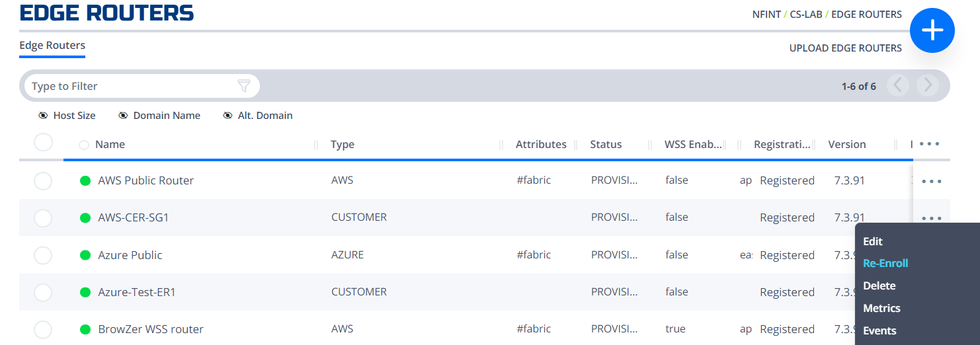Click the blue plus add button
The height and width of the screenshot is (345, 980).
coord(932,30)
